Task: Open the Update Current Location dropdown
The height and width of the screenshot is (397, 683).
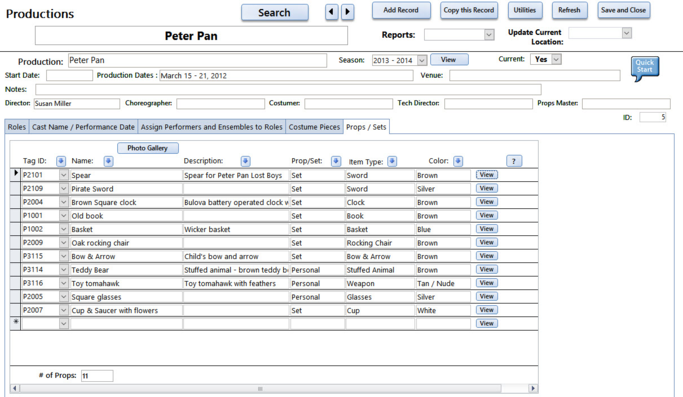Action: pos(626,33)
